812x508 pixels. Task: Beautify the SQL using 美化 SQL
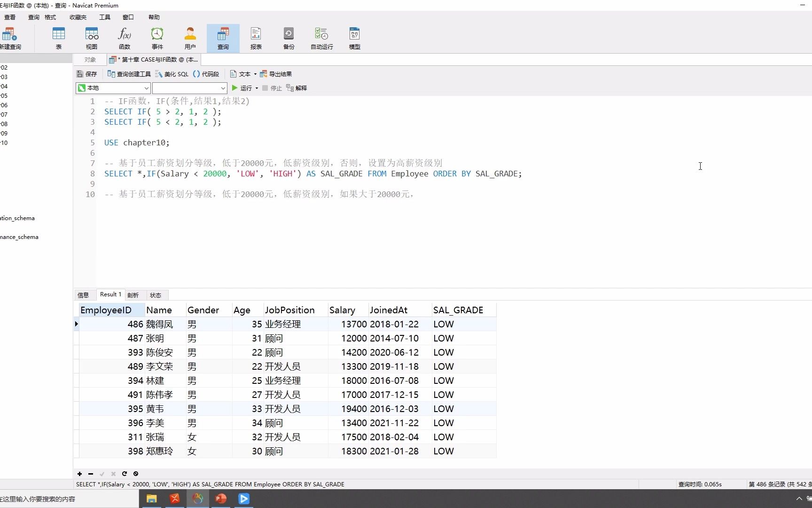click(171, 74)
